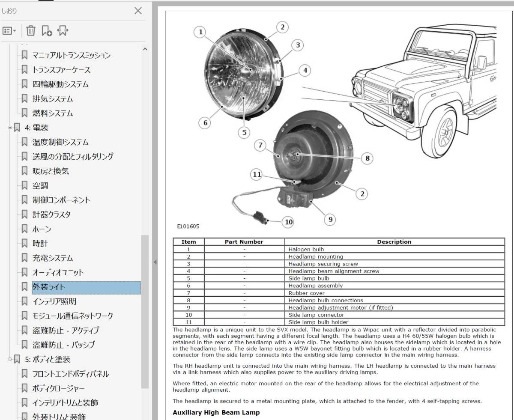The width and height of the screenshot is (514, 420).
Task: Open bookmark 温度制御システム
Action: coord(60,142)
